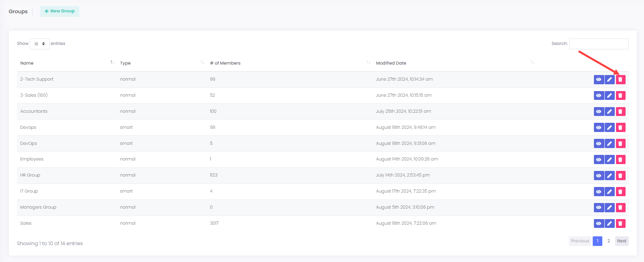Go to page 2 of results
Screen dimensions: 644x262
point(608,241)
